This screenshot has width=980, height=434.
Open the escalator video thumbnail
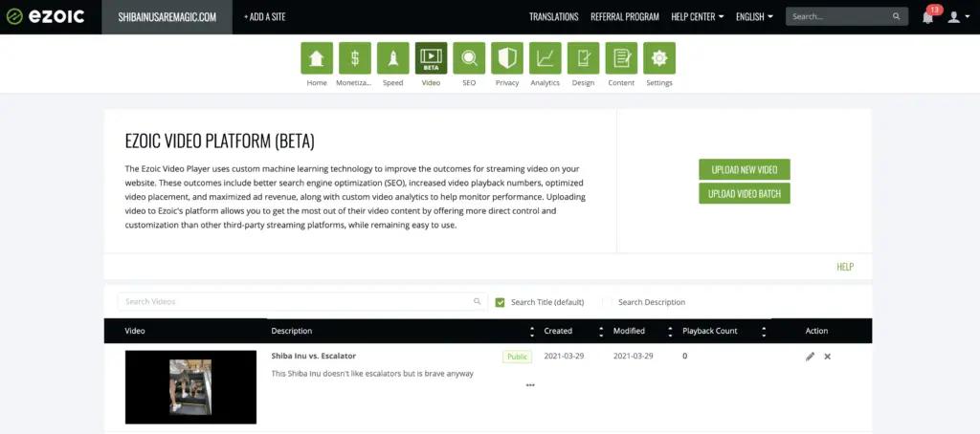tap(190, 387)
